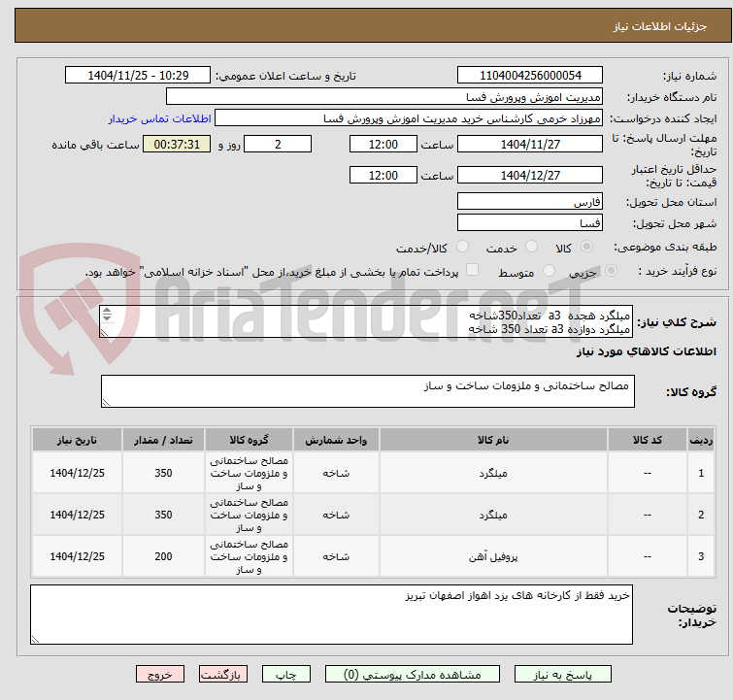
Task: Click the ردیف column header
Action: pos(701,440)
